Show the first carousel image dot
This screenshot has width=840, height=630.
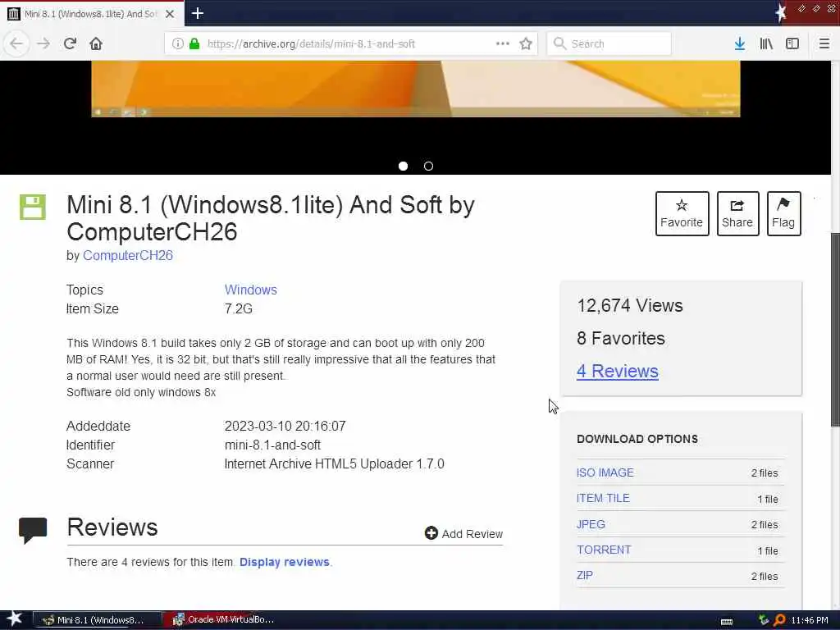click(404, 166)
